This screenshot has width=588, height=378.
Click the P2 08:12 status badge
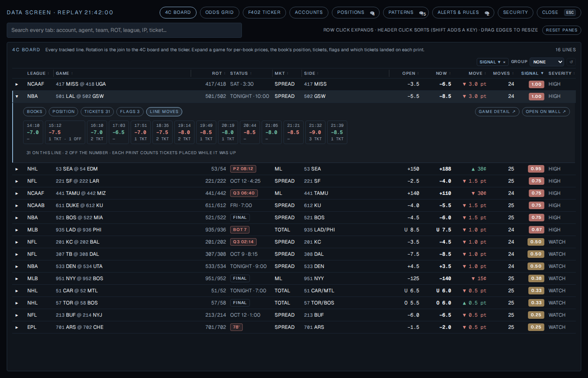tap(243, 169)
